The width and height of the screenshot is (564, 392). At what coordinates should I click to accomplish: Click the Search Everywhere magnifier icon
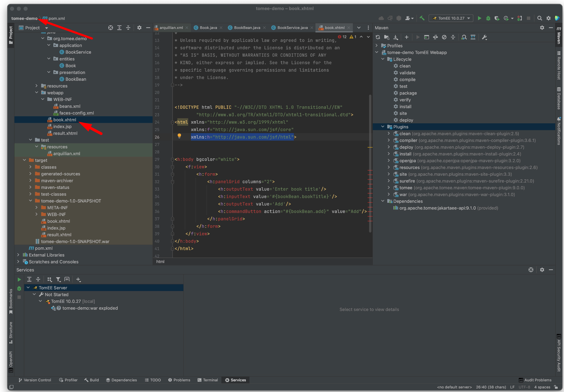tap(540, 18)
